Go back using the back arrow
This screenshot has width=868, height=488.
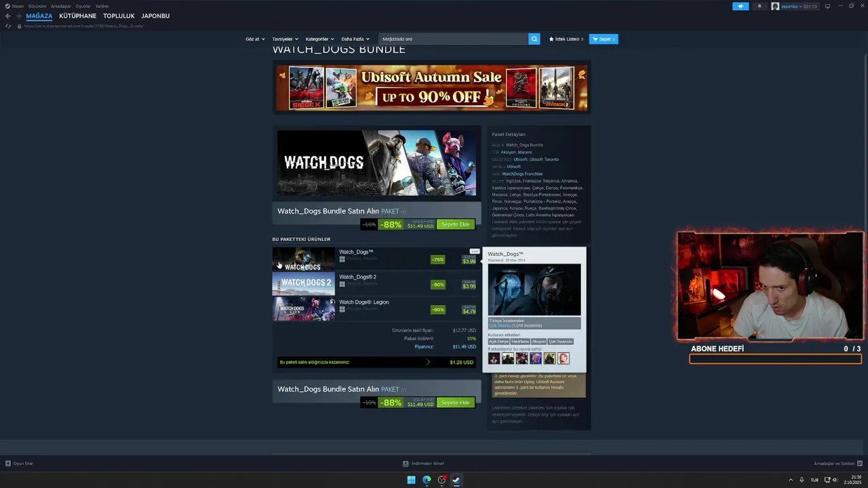[x=8, y=16]
